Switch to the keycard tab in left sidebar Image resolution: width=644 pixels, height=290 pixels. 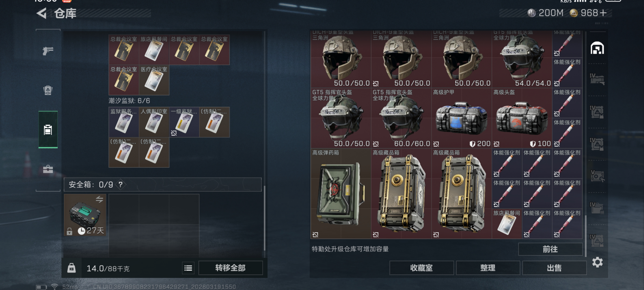click(x=48, y=130)
